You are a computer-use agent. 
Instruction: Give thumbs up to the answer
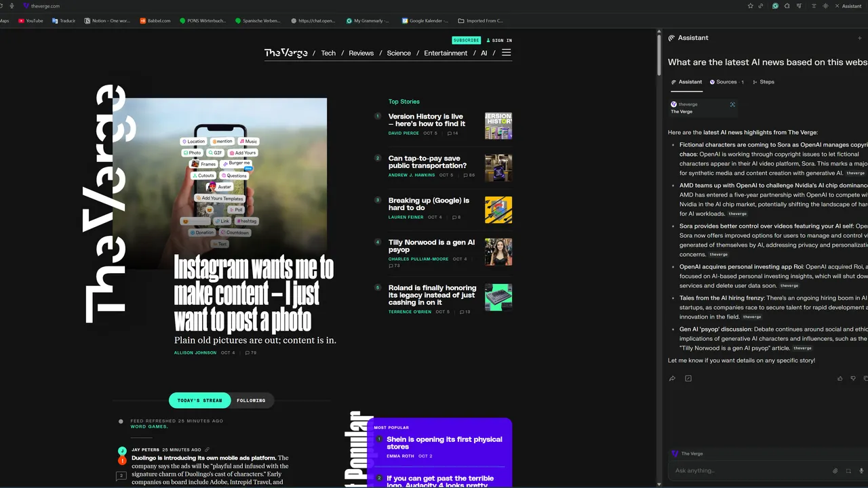840,378
